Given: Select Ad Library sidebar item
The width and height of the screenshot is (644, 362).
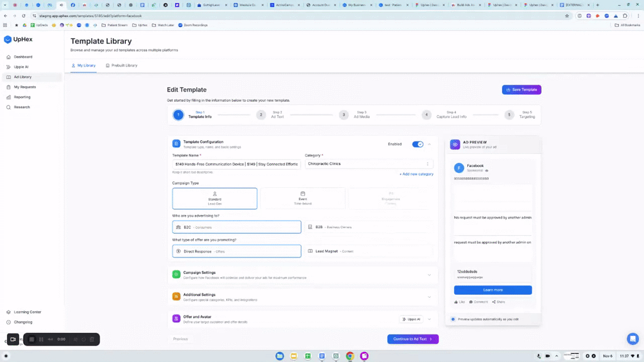Looking at the screenshot, I should point(32,77).
